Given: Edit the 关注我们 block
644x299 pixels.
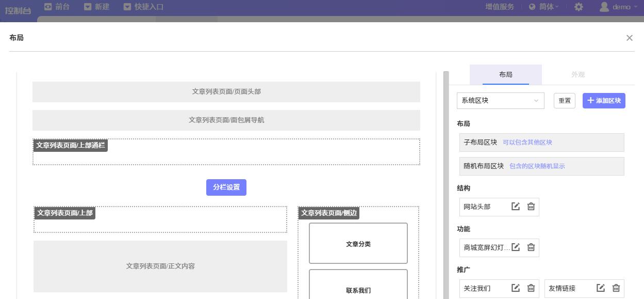Looking at the screenshot, I should (516, 288).
